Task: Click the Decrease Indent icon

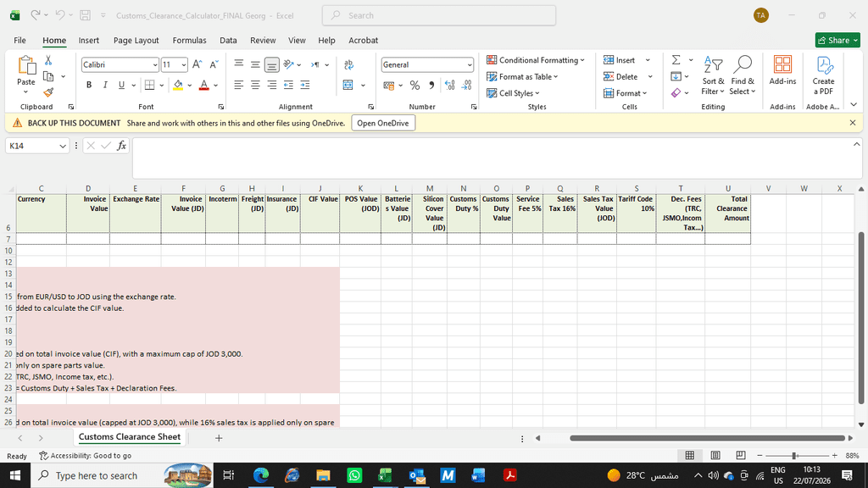Action: click(x=288, y=85)
